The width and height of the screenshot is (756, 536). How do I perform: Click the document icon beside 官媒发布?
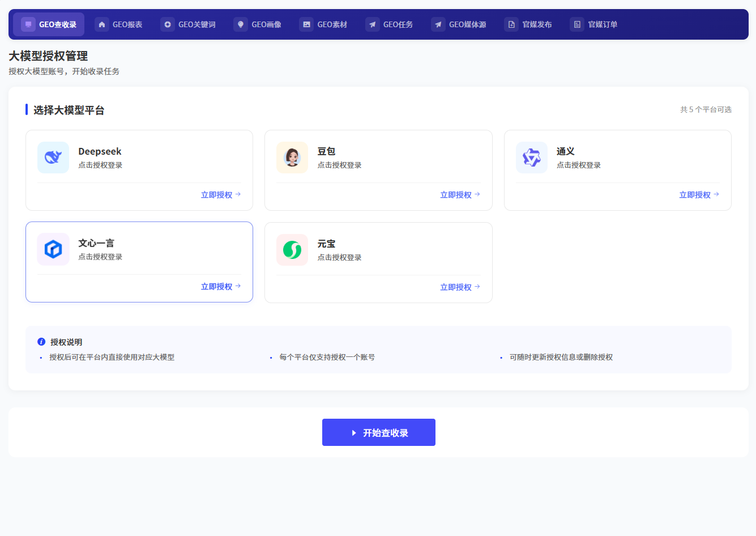pos(511,24)
